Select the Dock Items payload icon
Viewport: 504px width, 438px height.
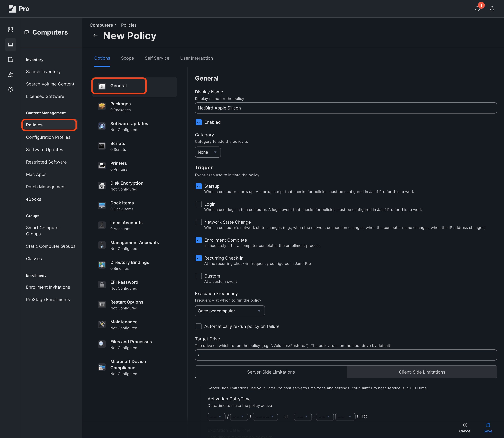(x=102, y=205)
